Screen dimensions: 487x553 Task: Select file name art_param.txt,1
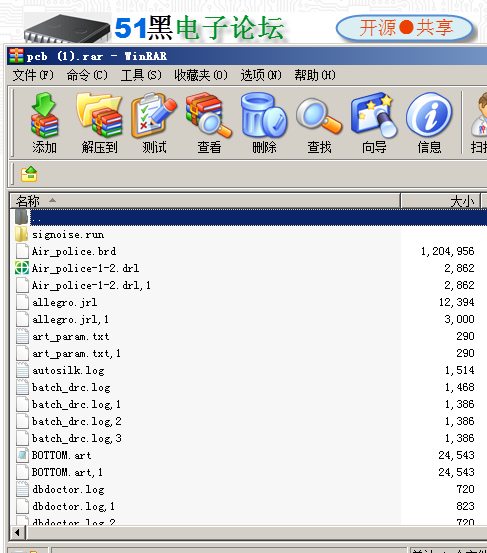click(x=76, y=353)
